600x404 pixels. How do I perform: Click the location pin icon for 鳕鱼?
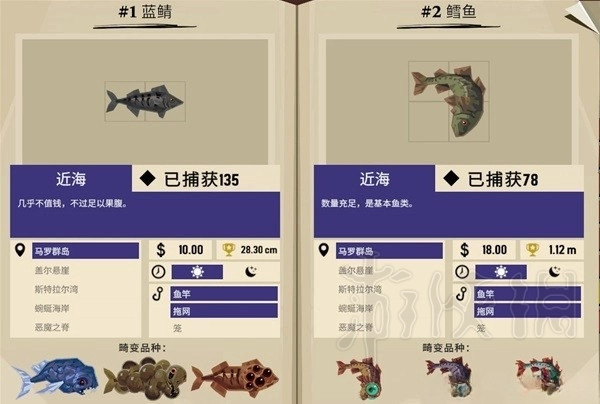324,250
